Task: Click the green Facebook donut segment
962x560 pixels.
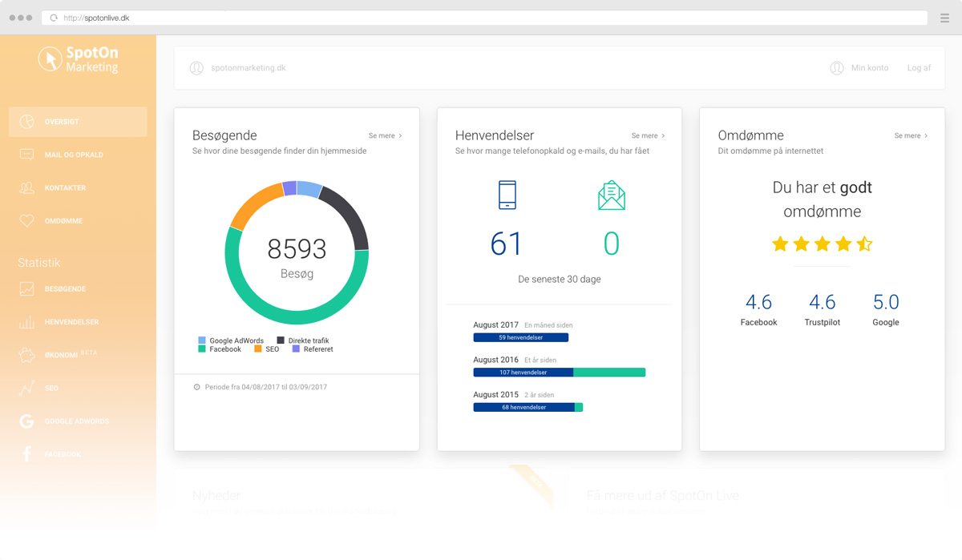Action: (297, 317)
